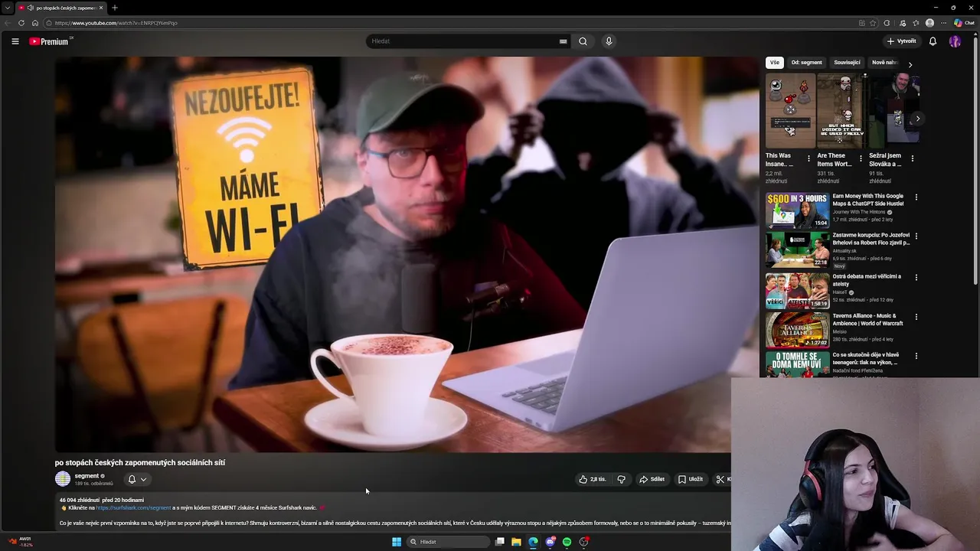
Task: Open options for 'Earn Money' video
Action: point(916,197)
